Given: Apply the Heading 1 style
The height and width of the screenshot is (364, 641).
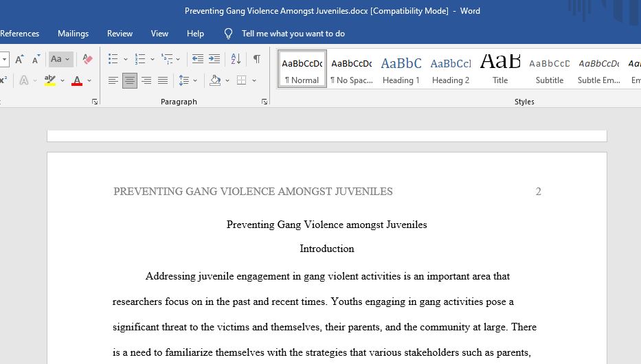Looking at the screenshot, I should pyautogui.click(x=401, y=69).
